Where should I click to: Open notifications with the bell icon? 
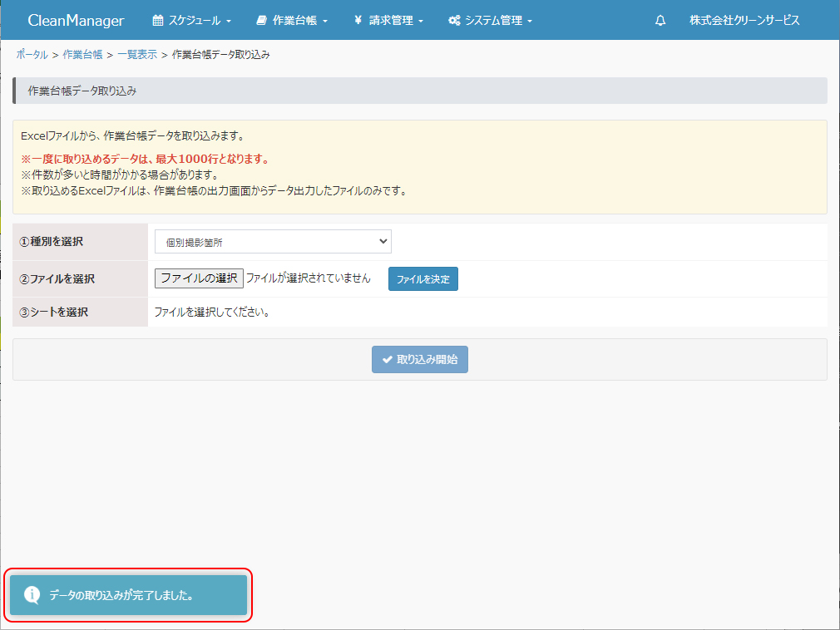pyautogui.click(x=660, y=20)
